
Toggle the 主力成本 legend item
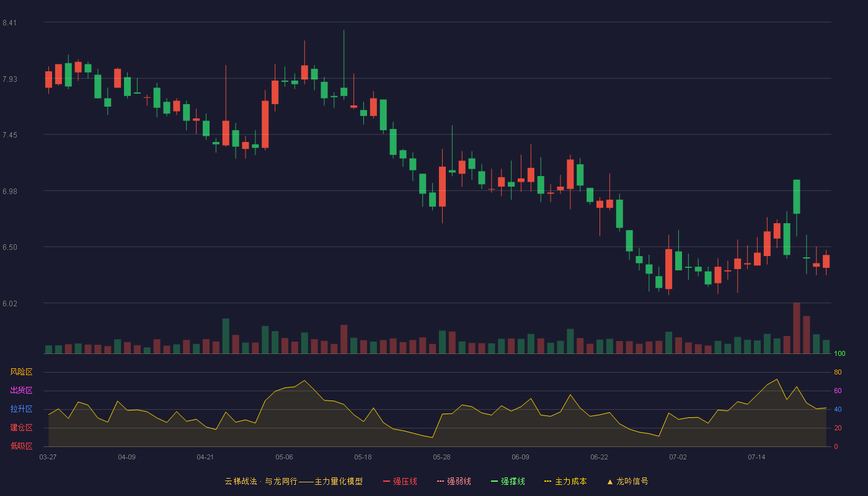pos(565,481)
